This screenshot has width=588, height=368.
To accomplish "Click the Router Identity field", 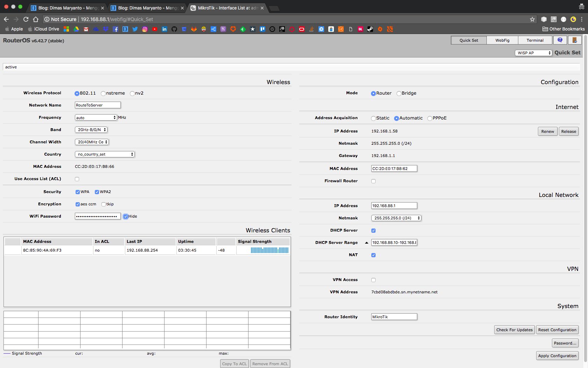I will coord(394,317).
